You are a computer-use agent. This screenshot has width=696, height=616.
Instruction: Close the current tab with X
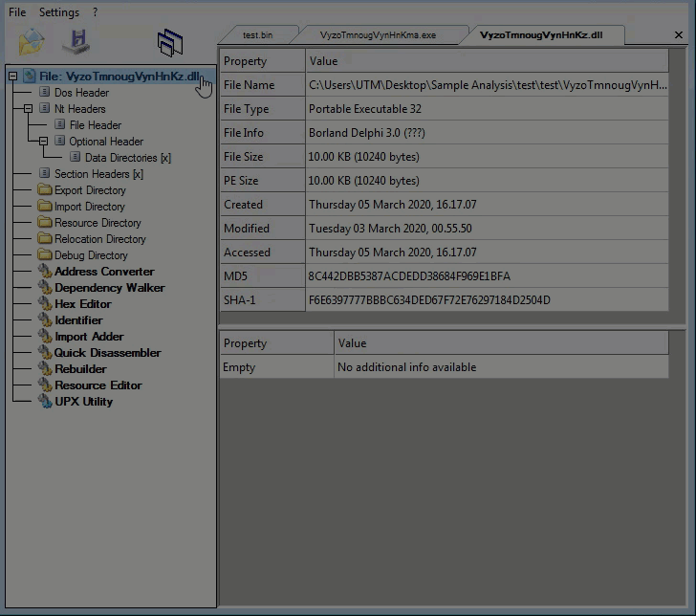[x=678, y=34]
